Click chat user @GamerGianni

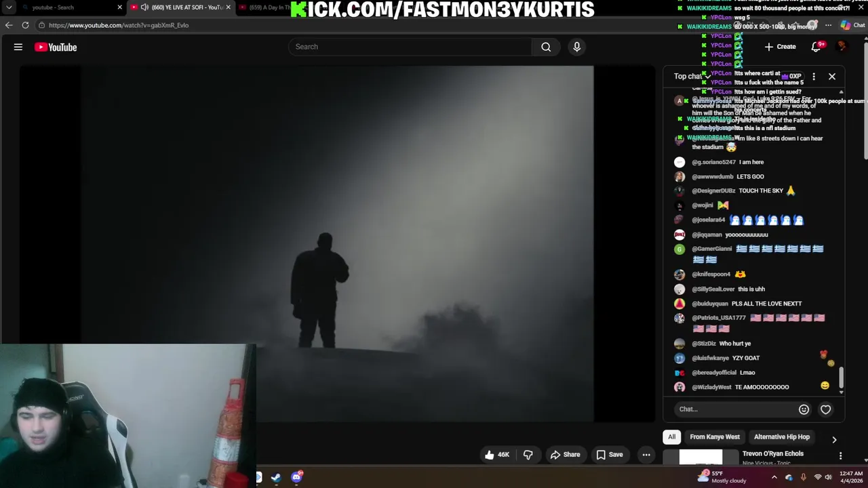click(x=711, y=249)
